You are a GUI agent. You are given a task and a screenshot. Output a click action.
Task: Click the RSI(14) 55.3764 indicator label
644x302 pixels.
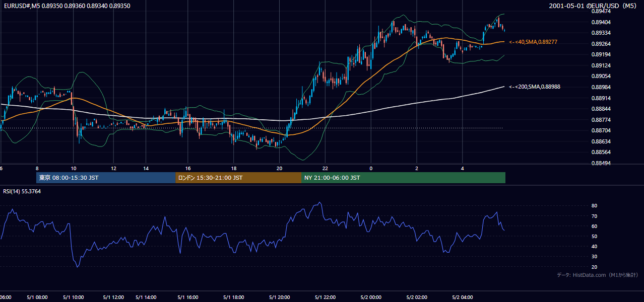click(22, 191)
